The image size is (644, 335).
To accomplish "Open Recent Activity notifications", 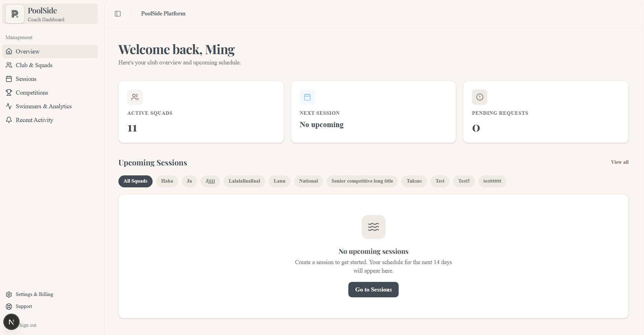I will point(34,120).
